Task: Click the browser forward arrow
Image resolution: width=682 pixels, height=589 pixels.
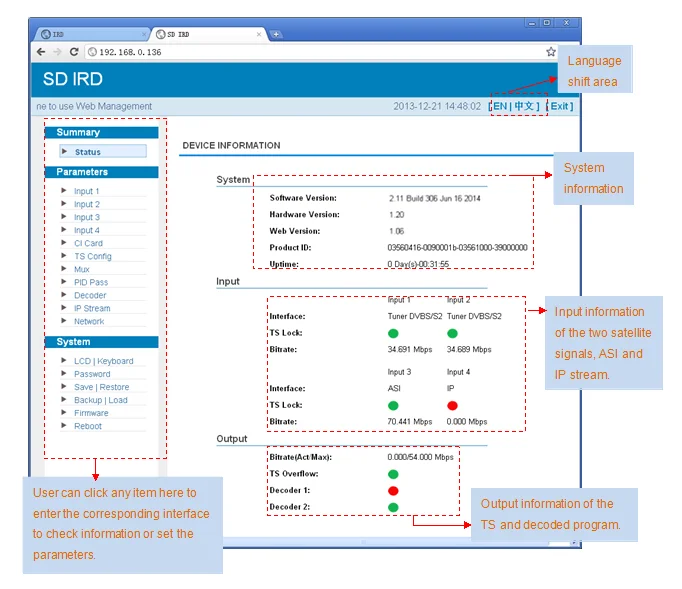Action: [58, 52]
